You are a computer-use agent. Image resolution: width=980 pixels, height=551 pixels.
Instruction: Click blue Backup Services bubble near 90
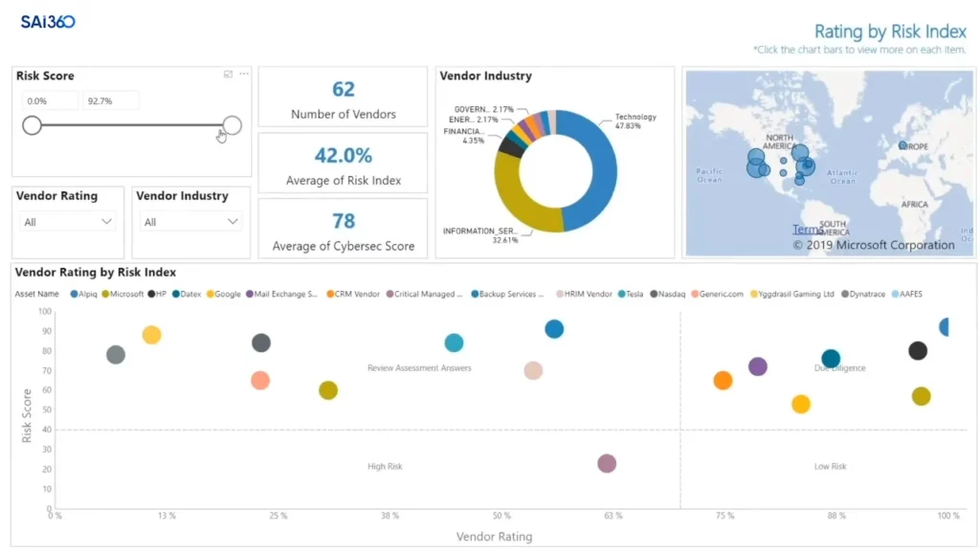(x=554, y=329)
